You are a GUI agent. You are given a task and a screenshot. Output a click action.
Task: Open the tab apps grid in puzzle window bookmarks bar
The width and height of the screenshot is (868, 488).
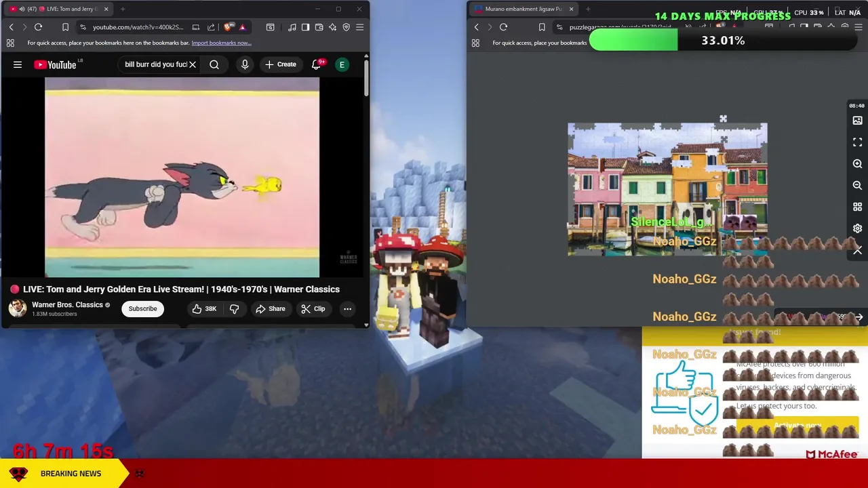coord(475,43)
